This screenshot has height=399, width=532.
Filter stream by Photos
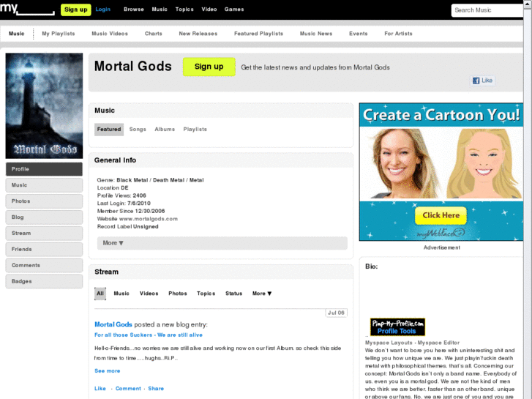[x=178, y=294]
